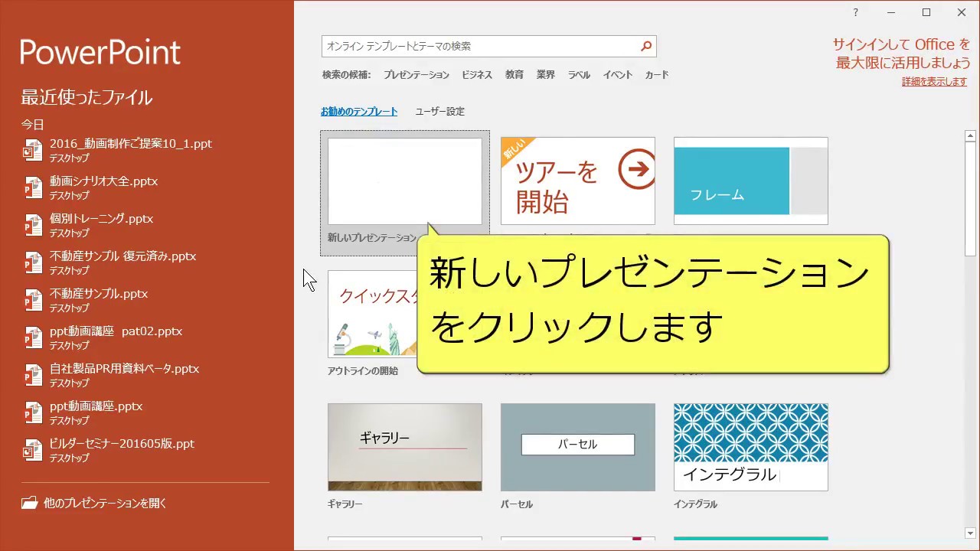Select suggested search 教育

point(514,75)
